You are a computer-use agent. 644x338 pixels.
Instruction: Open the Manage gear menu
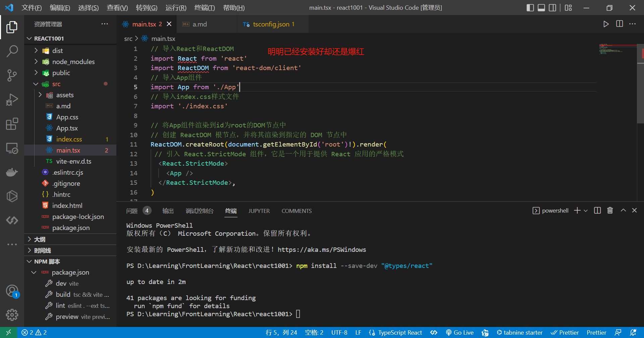[x=12, y=315]
